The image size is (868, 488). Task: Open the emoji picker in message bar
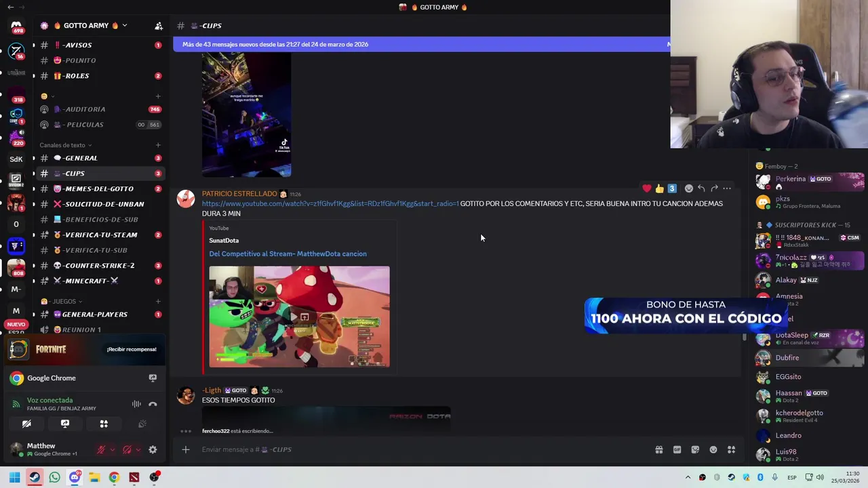(x=713, y=449)
